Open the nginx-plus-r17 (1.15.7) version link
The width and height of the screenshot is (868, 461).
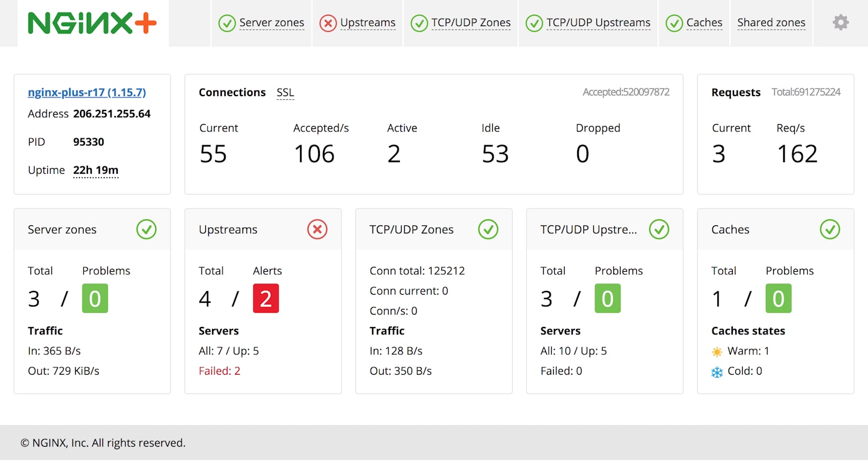click(87, 92)
